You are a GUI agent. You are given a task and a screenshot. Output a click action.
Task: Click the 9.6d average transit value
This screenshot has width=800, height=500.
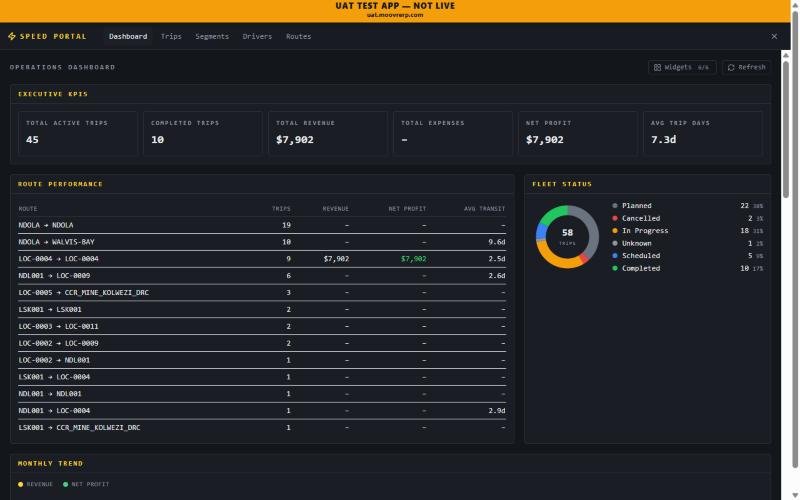click(x=496, y=242)
